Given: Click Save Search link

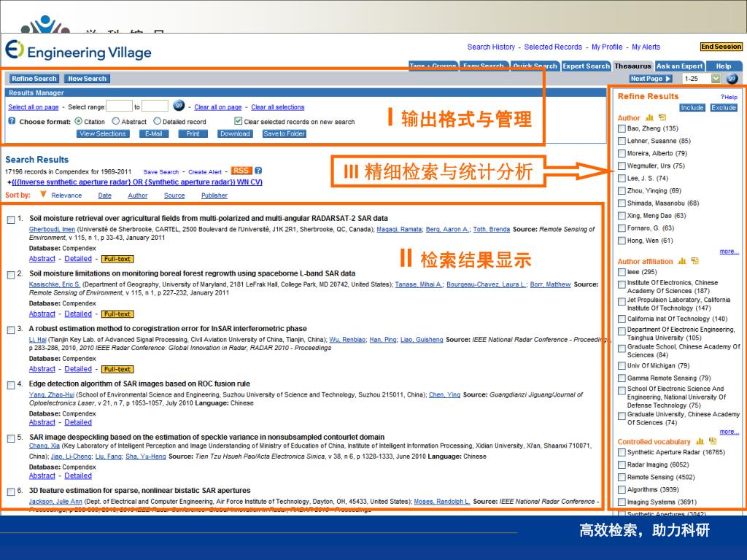Looking at the screenshot, I should (161, 172).
